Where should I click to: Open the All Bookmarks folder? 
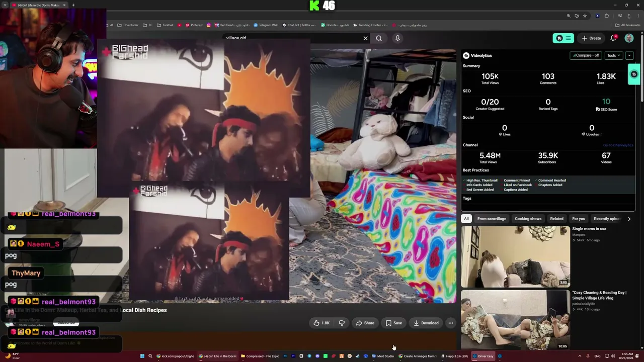point(628,25)
